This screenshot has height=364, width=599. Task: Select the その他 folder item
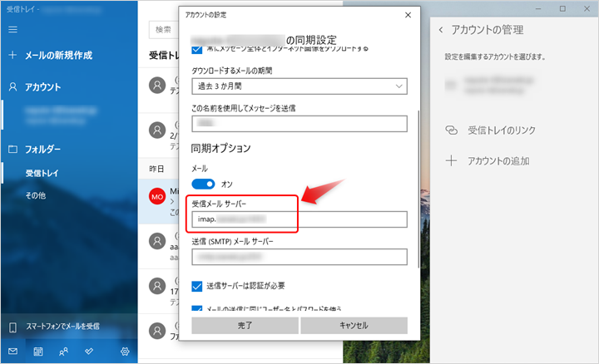(35, 196)
